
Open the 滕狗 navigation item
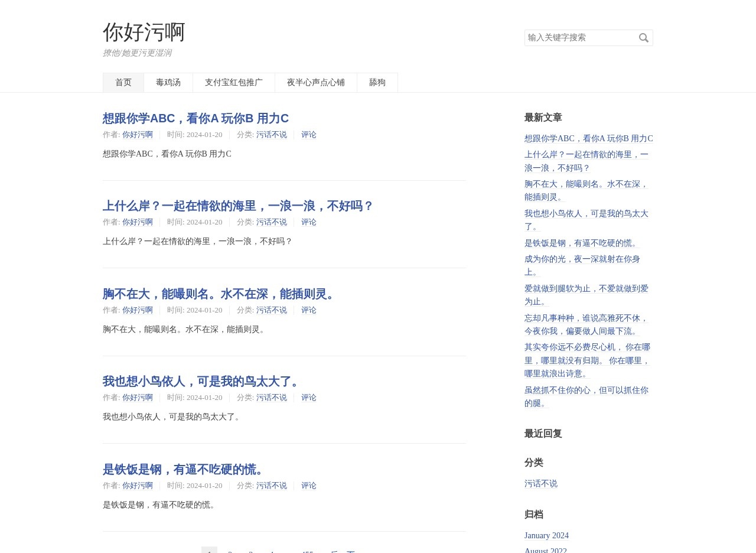(x=377, y=83)
